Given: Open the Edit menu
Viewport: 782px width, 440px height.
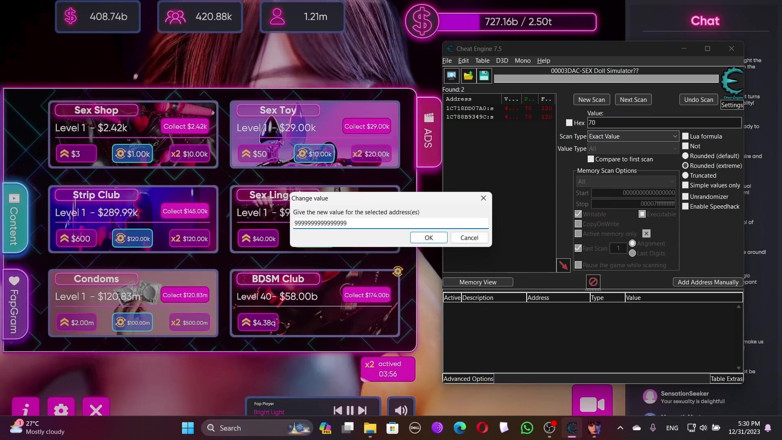Looking at the screenshot, I should [x=463, y=61].
